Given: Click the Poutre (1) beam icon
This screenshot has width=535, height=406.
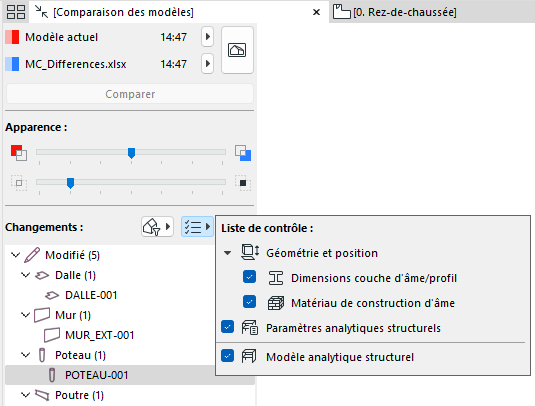Looking at the screenshot, I should (x=42, y=395).
